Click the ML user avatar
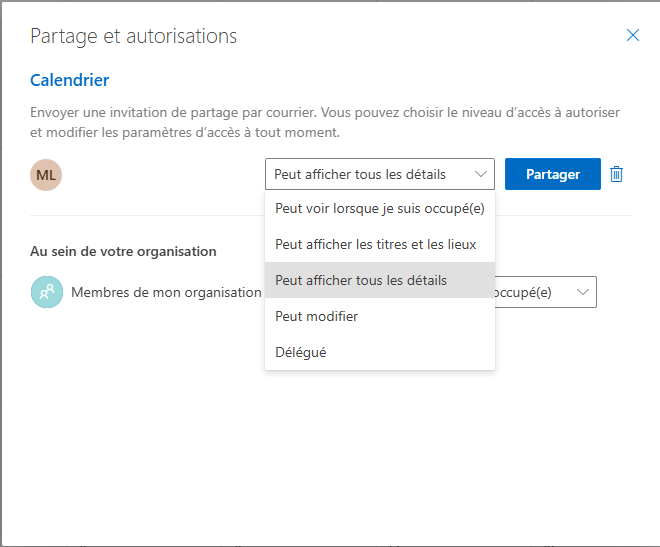The image size is (660, 547). coord(46,174)
